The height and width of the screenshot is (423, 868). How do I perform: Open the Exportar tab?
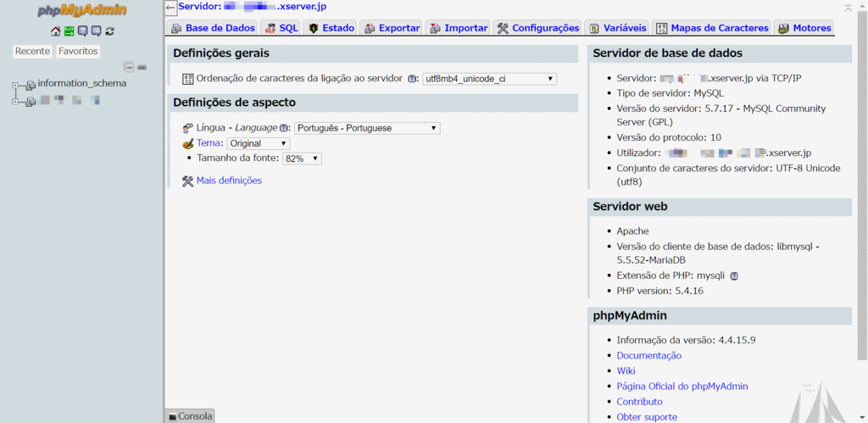(x=391, y=28)
